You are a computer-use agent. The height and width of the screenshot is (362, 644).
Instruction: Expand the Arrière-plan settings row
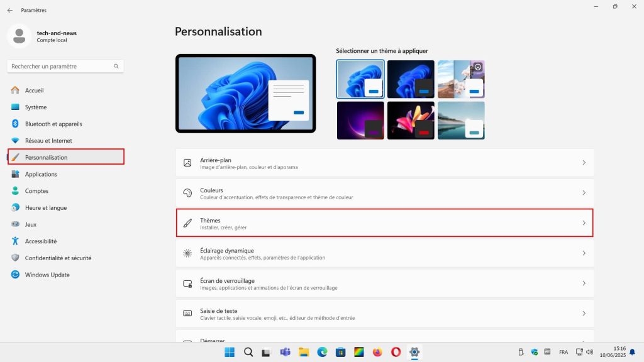[x=384, y=162]
